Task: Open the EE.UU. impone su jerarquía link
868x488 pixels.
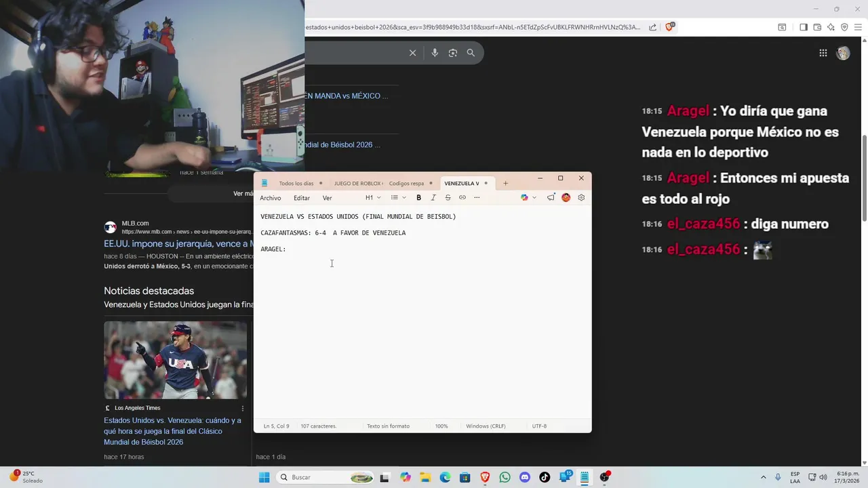Action: click(x=178, y=243)
